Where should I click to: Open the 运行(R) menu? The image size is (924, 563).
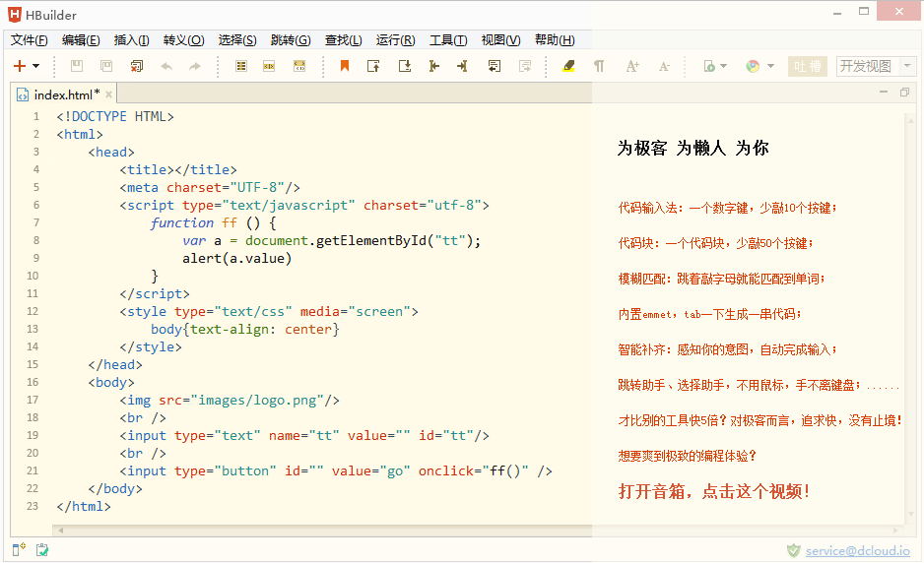[395, 40]
